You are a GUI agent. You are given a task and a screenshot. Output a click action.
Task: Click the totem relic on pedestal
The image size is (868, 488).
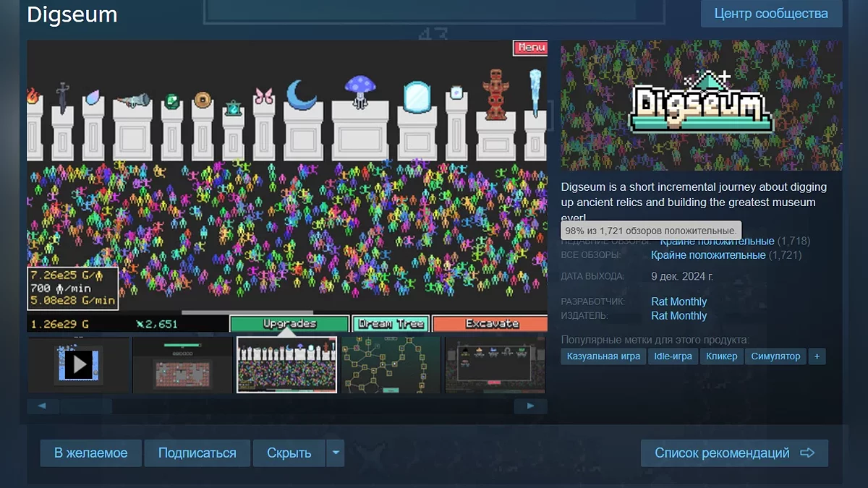pyautogui.click(x=495, y=93)
